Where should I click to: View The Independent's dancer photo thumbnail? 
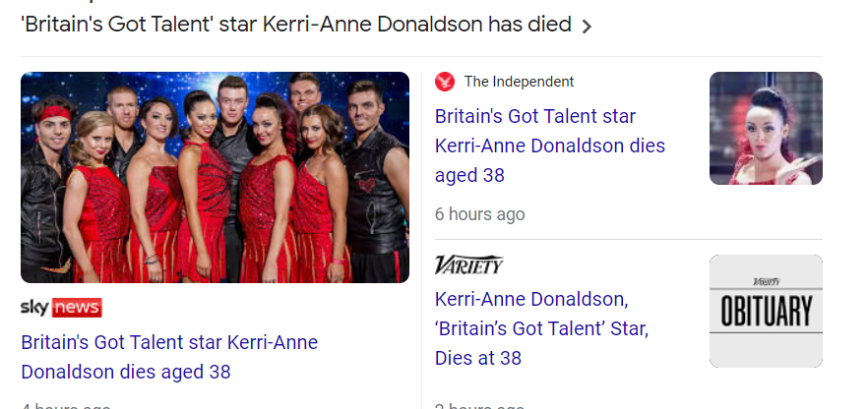[x=766, y=129]
